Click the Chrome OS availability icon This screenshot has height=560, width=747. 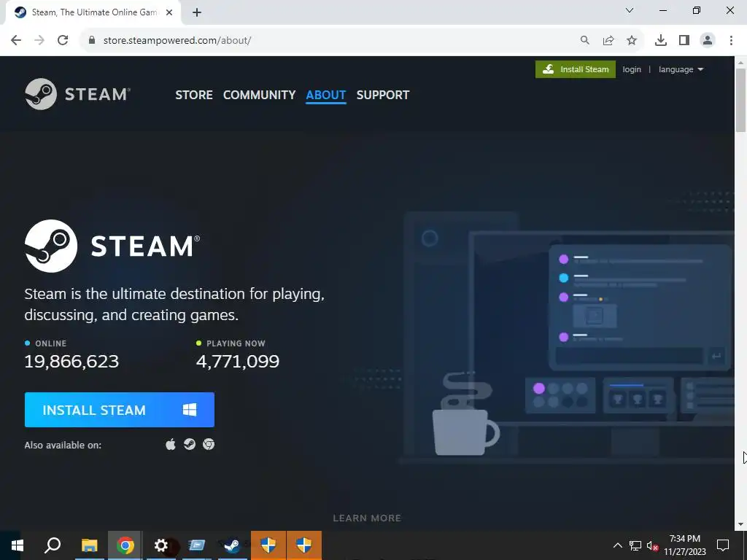pos(209,444)
